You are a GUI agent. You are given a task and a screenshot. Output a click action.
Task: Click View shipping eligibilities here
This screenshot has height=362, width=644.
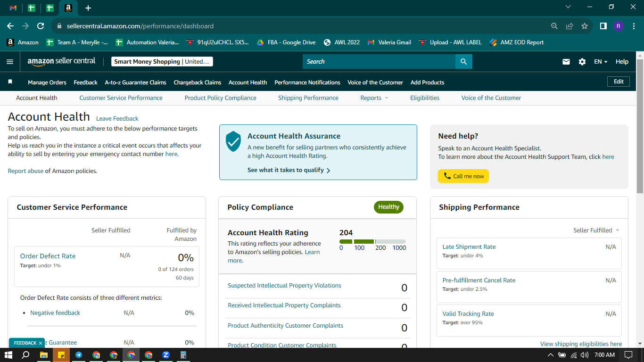click(581, 344)
